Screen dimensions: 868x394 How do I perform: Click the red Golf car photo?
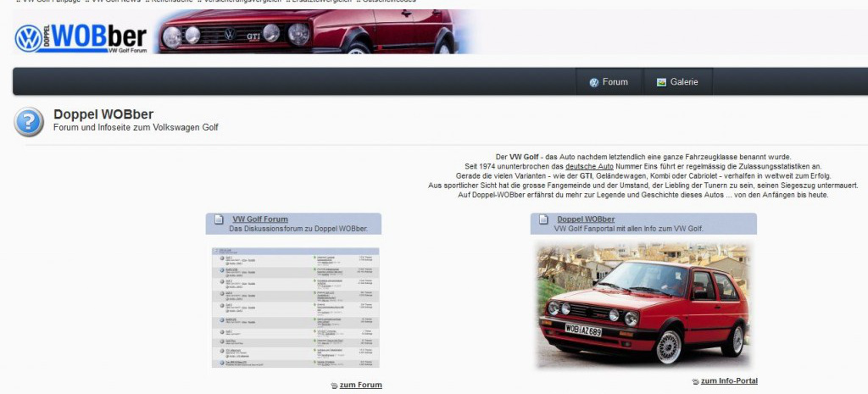pyautogui.click(x=643, y=306)
